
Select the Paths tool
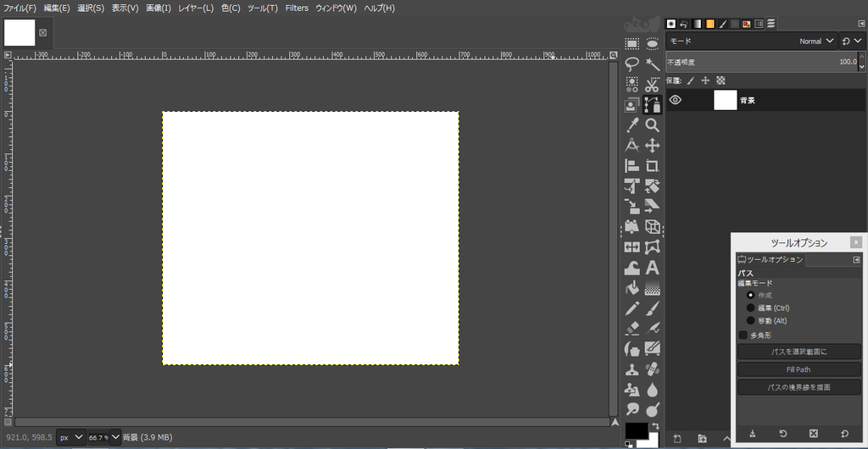[x=653, y=105]
